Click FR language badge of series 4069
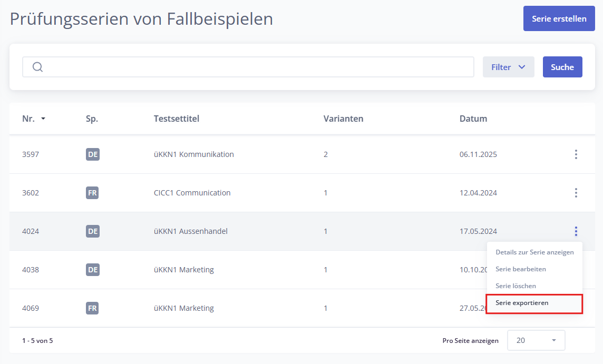Image resolution: width=603 pixels, height=364 pixels. (x=93, y=308)
